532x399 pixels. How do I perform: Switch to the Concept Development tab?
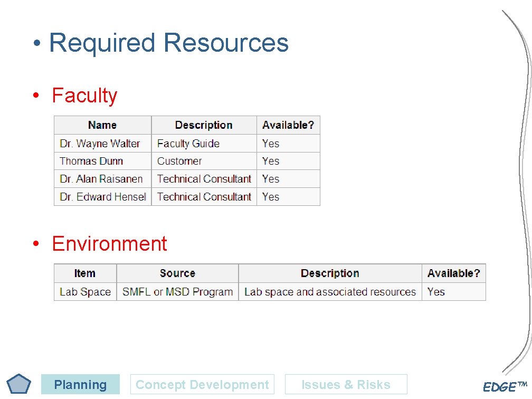pyautogui.click(x=202, y=385)
